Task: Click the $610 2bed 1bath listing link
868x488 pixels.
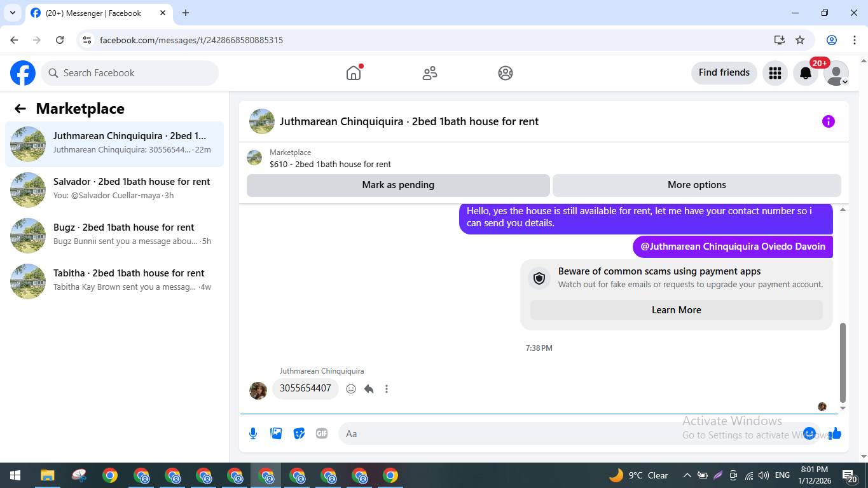Action: pos(330,164)
